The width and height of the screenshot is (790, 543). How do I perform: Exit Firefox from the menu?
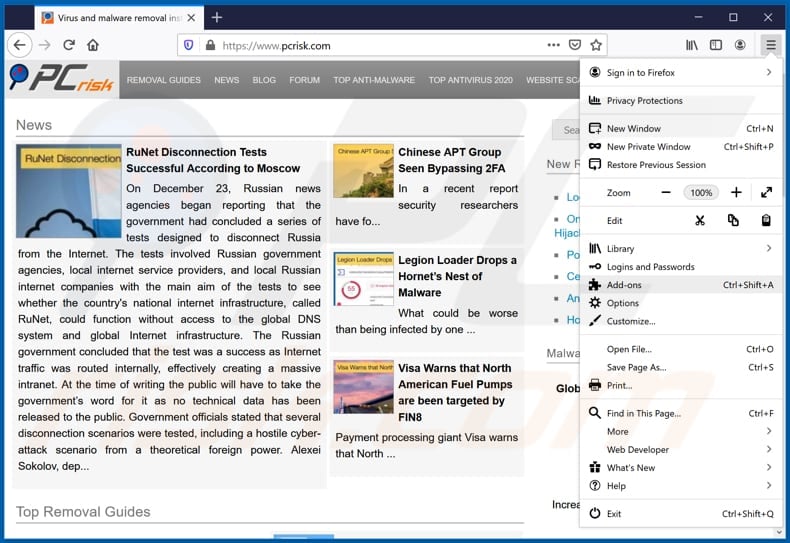pos(681,514)
